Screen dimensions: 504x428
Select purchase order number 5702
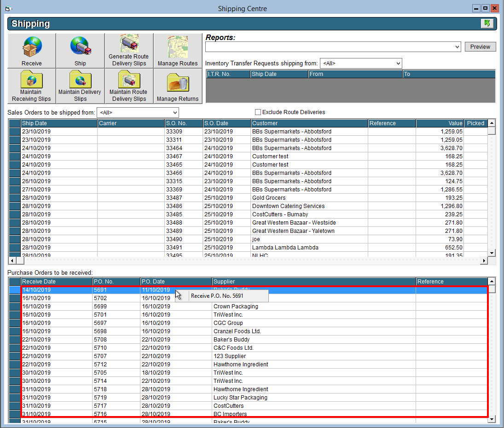point(248,298)
